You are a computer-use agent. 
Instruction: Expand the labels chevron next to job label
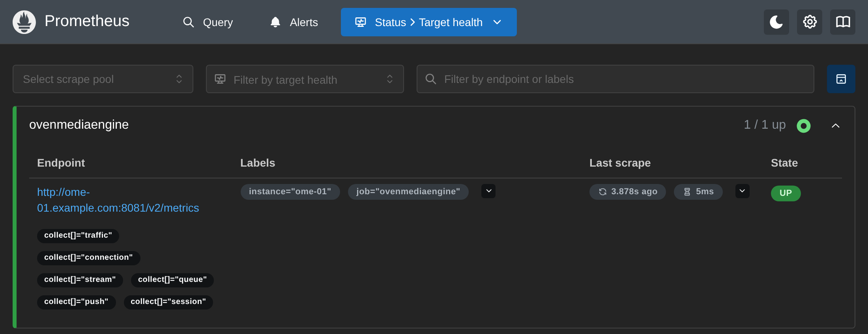(x=488, y=191)
